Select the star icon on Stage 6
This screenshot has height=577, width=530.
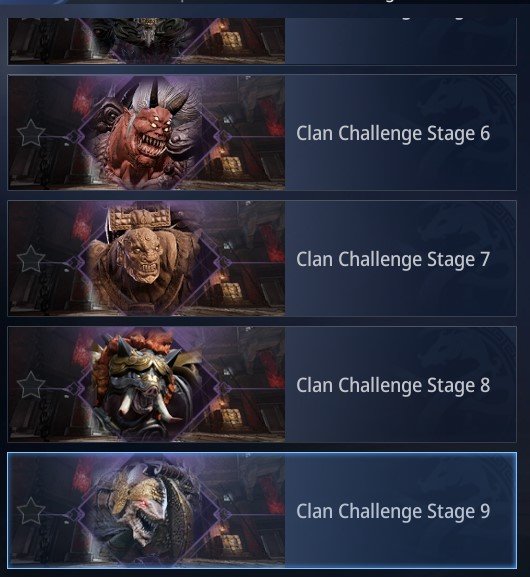click(x=31, y=132)
